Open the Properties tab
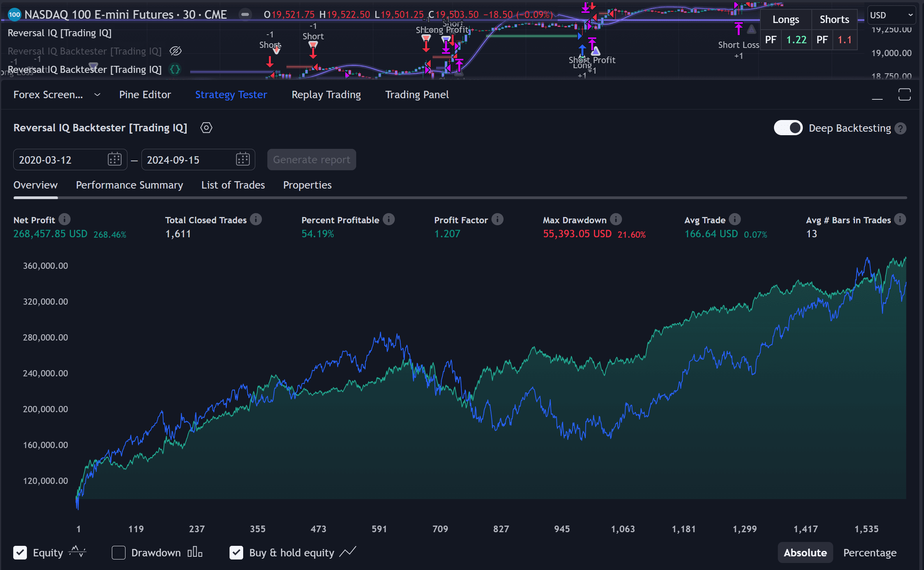The width and height of the screenshot is (924, 570). point(307,185)
